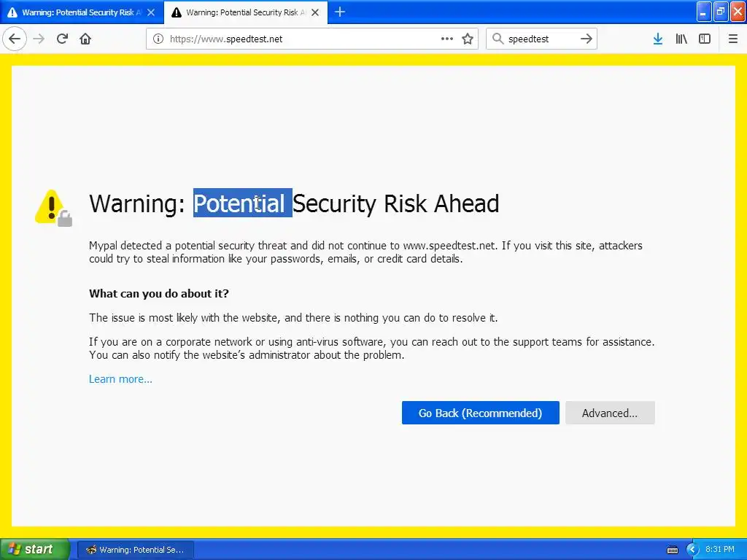
Task: Click the highlighted word Potential in heading
Action: [242, 203]
